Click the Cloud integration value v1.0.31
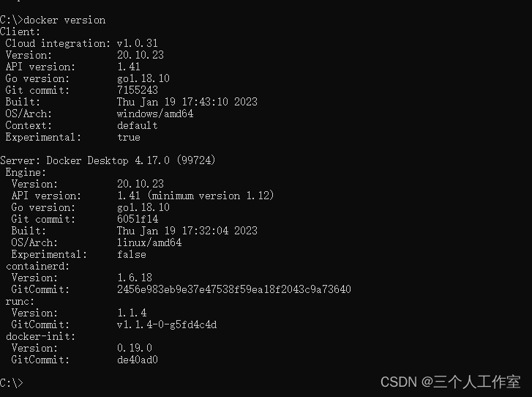The width and height of the screenshot is (532, 397). pyautogui.click(x=138, y=43)
